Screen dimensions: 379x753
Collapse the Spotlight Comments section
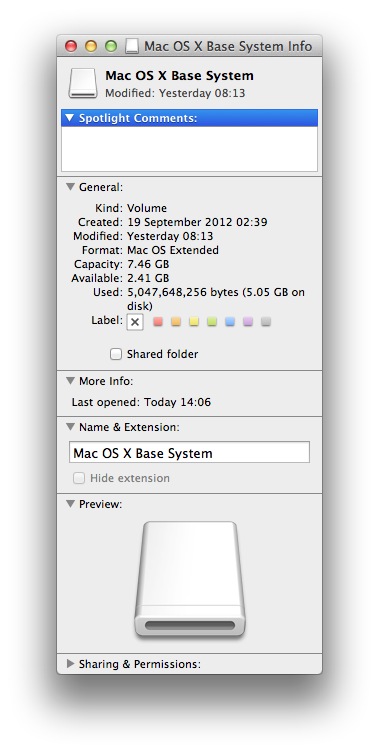(70, 118)
